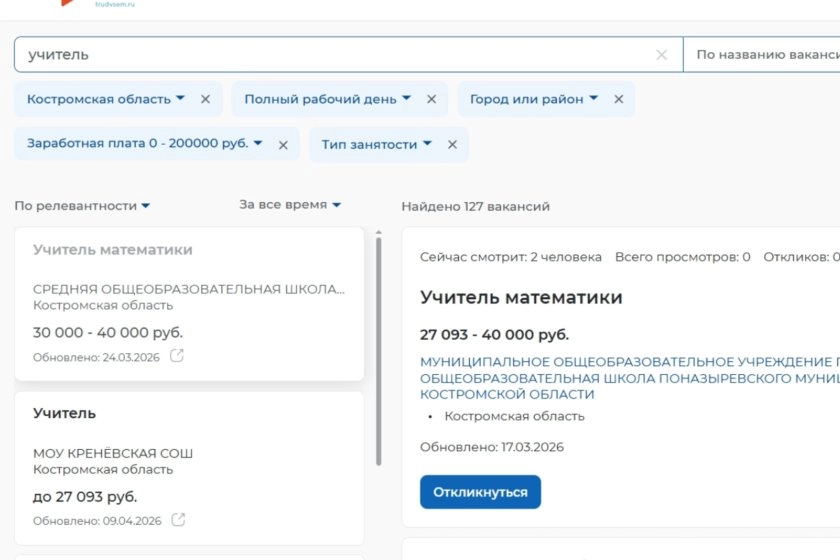840x560 pixels.
Task: Remove the Город или район filter
Action: pos(618,99)
